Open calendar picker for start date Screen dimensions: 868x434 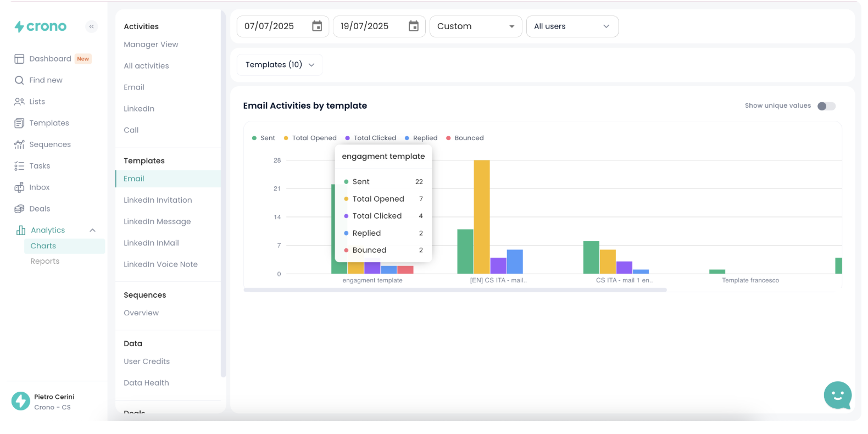317,26
